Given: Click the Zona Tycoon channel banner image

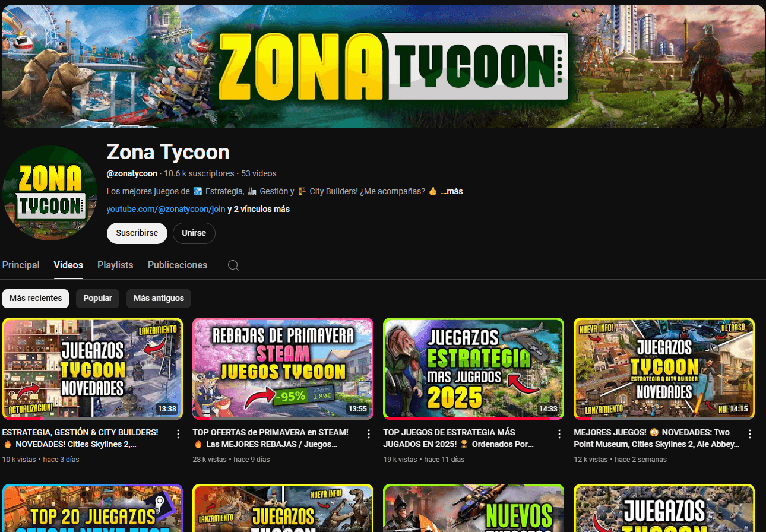Looking at the screenshot, I should coord(383,66).
